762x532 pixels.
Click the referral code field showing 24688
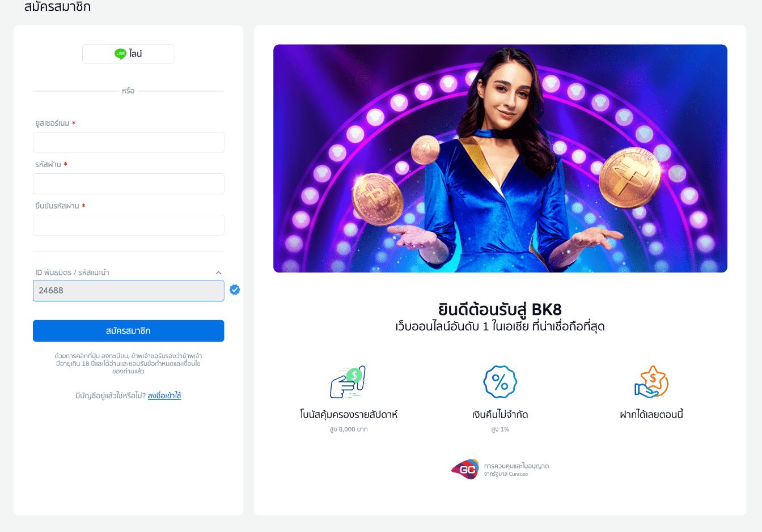(x=129, y=291)
